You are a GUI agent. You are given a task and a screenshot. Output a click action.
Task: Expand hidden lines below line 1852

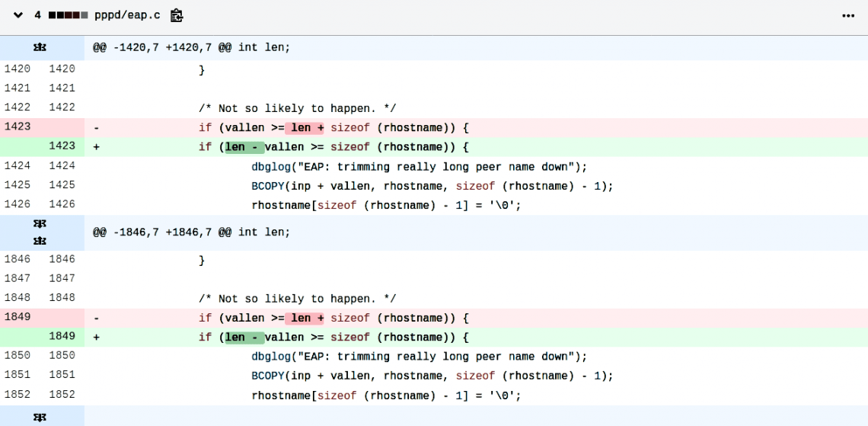[41, 417]
